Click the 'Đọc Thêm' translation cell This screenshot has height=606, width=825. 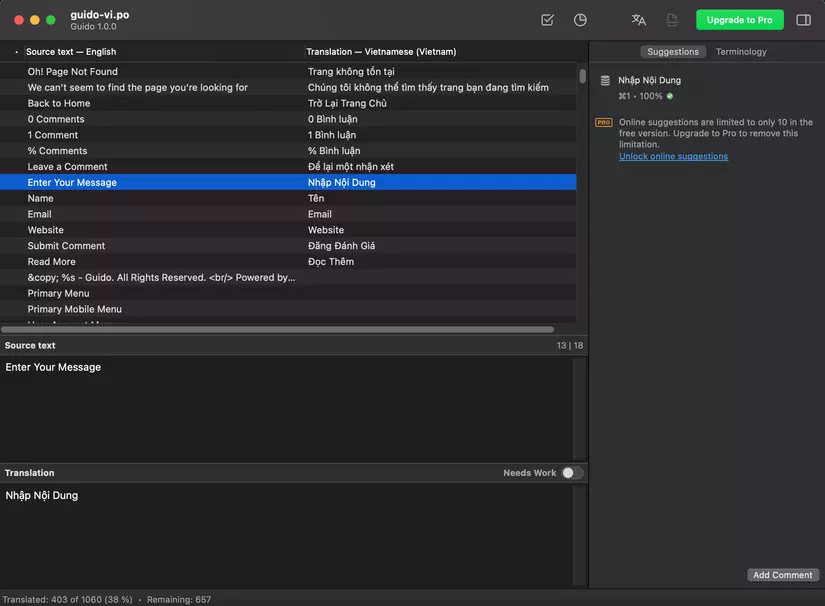(331, 261)
